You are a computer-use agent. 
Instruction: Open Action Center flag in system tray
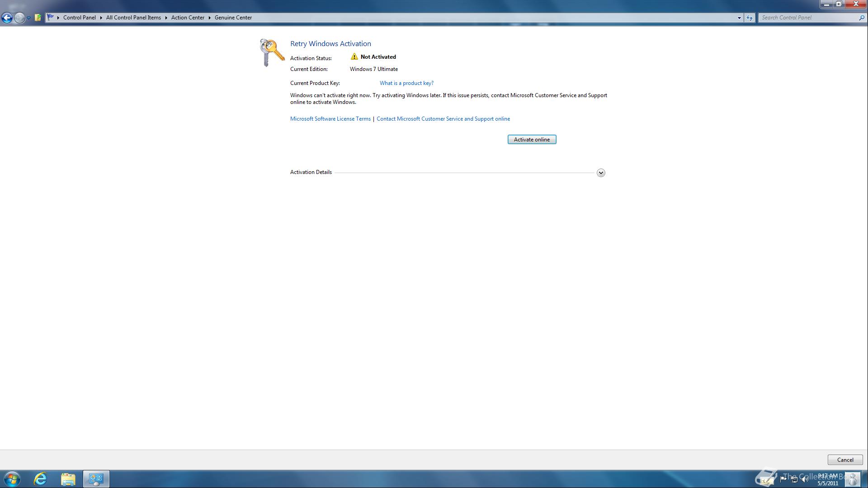783,479
